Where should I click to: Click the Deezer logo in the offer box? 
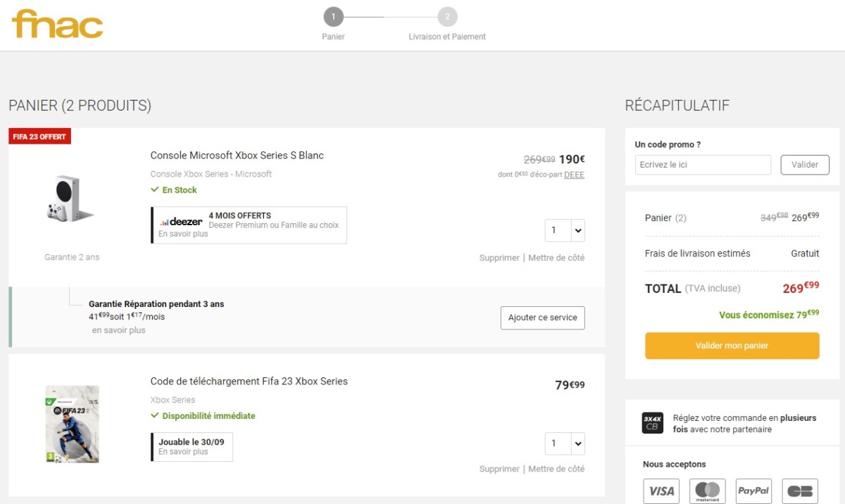181,221
